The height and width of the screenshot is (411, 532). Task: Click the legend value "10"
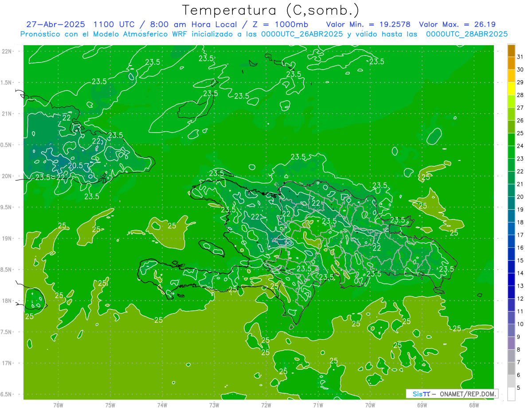pyautogui.click(x=520, y=324)
